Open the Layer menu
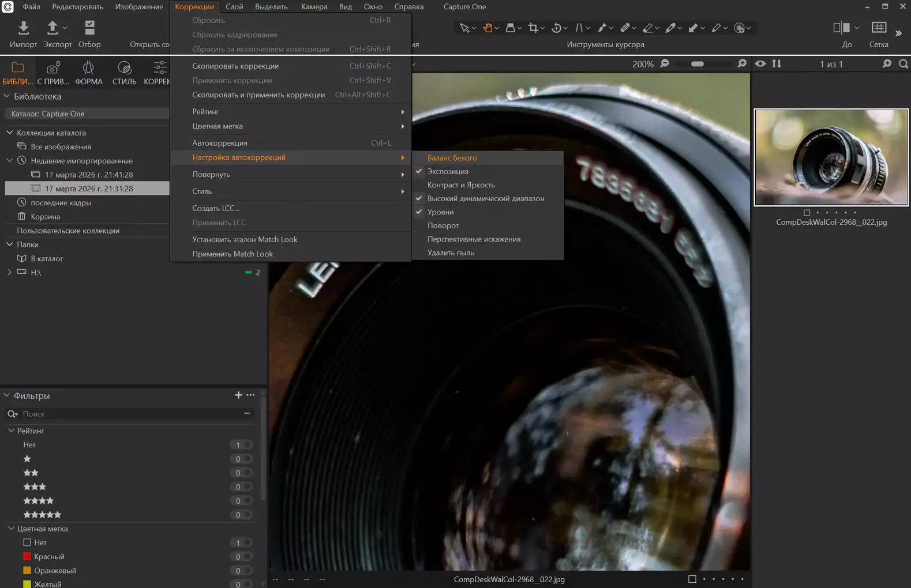Image resolution: width=911 pixels, height=588 pixels. [x=234, y=6]
